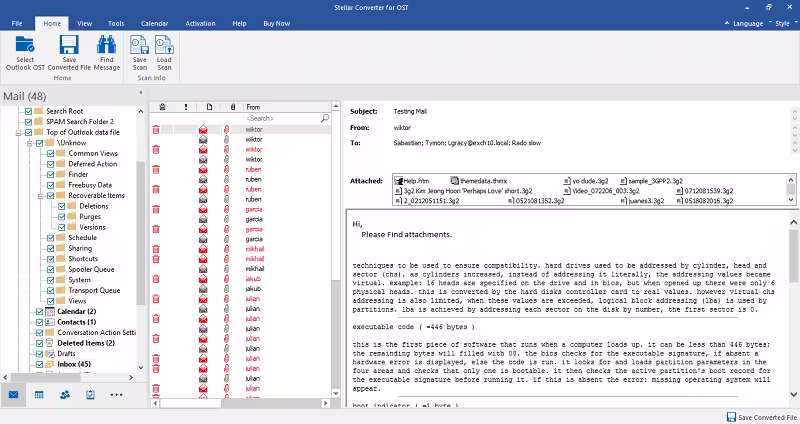This screenshot has height=424, width=800.
Task: Open Calendar ribbon tab
Action: (155, 23)
